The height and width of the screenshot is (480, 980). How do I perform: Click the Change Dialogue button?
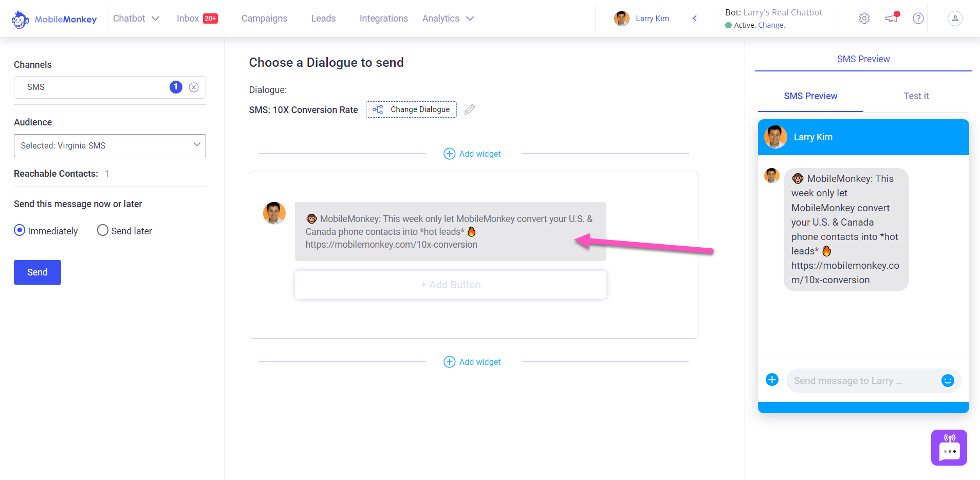(411, 109)
